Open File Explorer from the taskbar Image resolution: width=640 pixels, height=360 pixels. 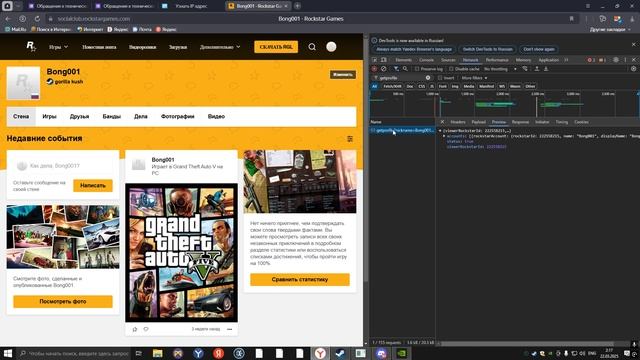158,353
